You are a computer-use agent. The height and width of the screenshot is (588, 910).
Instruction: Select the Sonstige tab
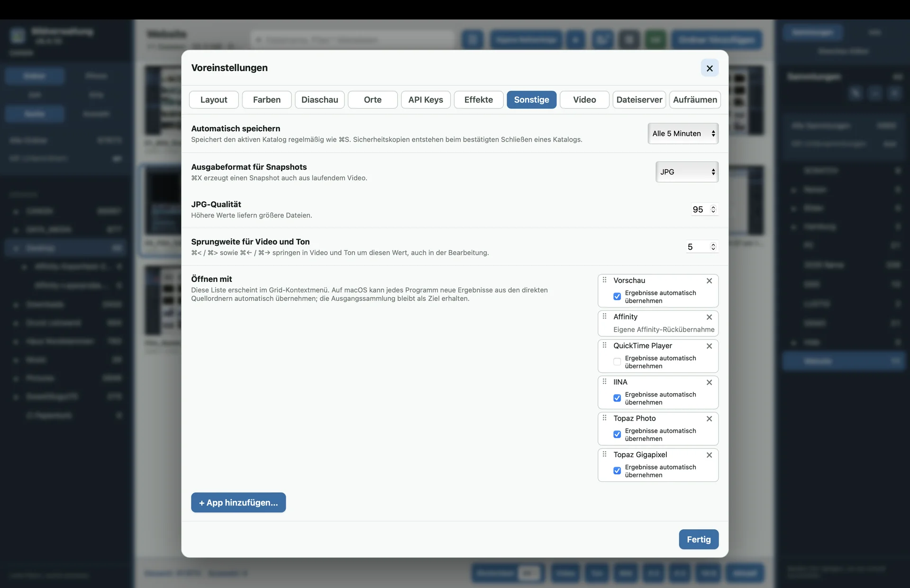[532, 100]
